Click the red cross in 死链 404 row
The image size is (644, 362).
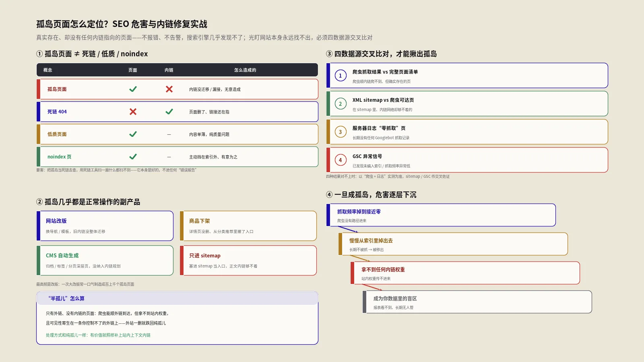(x=133, y=112)
